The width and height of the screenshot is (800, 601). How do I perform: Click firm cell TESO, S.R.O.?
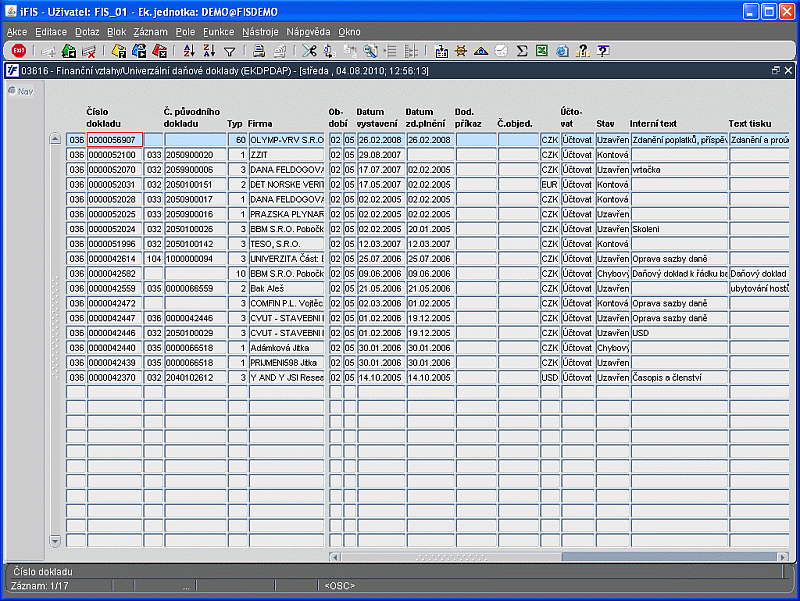tap(287, 244)
